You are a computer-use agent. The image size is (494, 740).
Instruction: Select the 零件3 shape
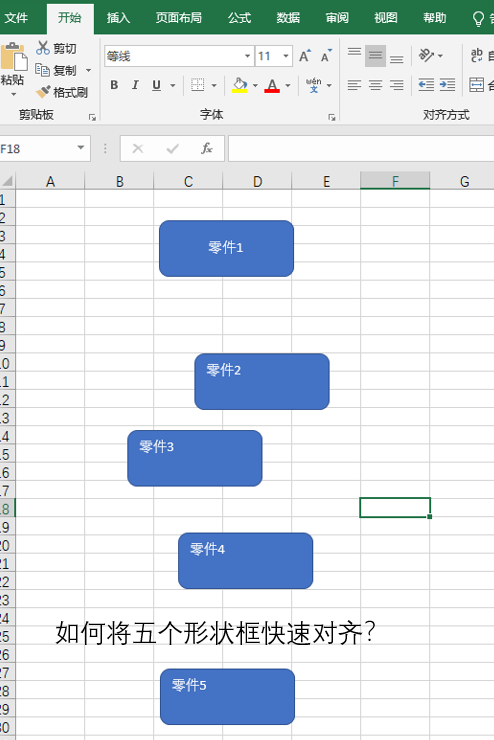point(195,458)
